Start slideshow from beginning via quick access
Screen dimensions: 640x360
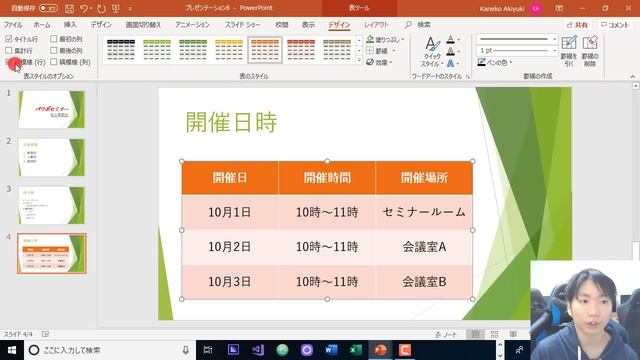[116, 8]
